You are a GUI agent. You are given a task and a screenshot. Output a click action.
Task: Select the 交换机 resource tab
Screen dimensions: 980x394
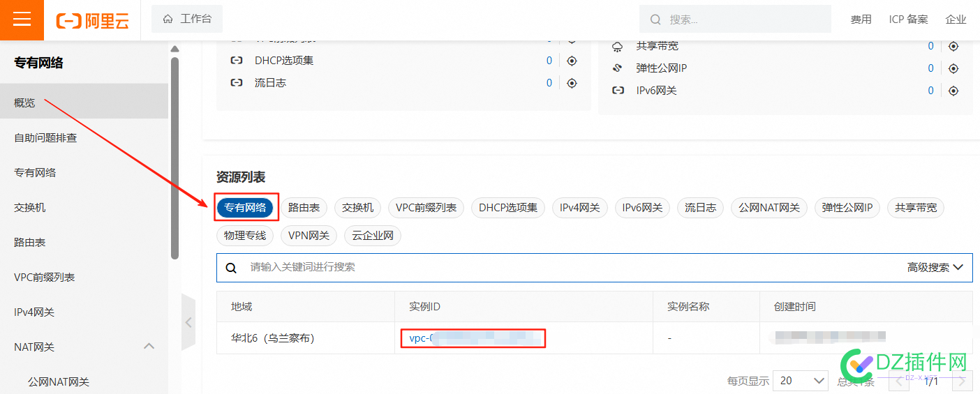click(357, 208)
